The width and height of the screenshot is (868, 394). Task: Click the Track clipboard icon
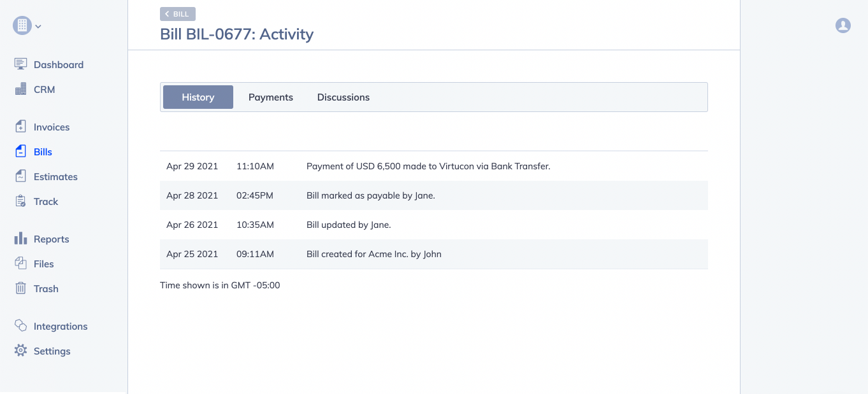point(21,201)
